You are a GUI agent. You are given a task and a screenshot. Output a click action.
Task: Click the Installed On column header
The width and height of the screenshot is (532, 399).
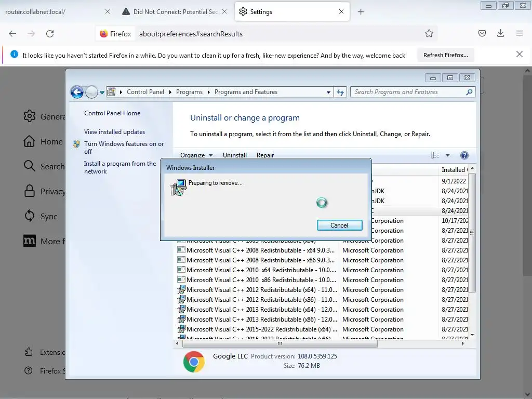[x=454, y=170]
